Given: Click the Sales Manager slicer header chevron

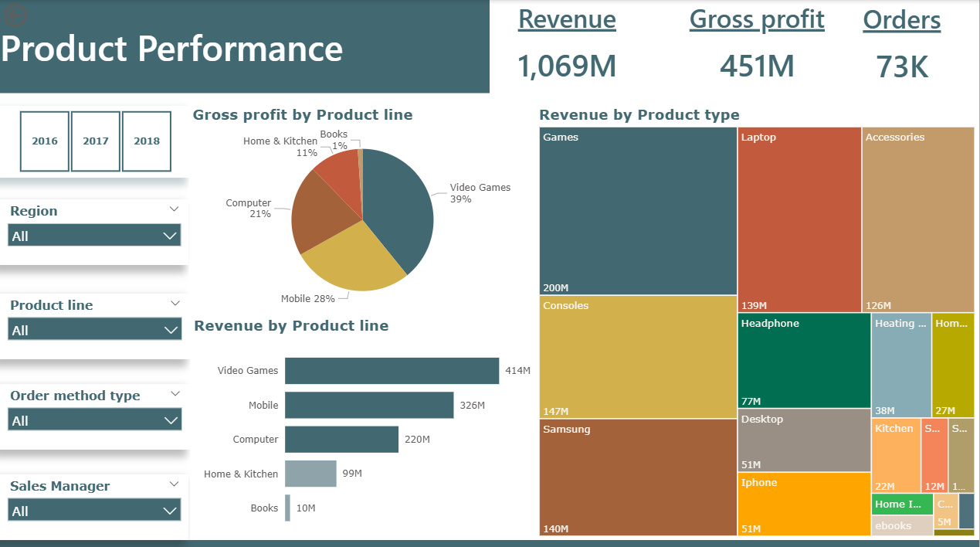Looking at the screenshot, I should click(x=175, y=484).
